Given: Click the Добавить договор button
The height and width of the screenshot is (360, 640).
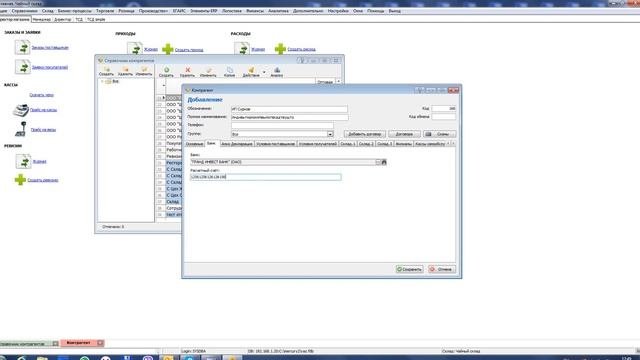Looking at the screenshot, I should click(364, 134).
